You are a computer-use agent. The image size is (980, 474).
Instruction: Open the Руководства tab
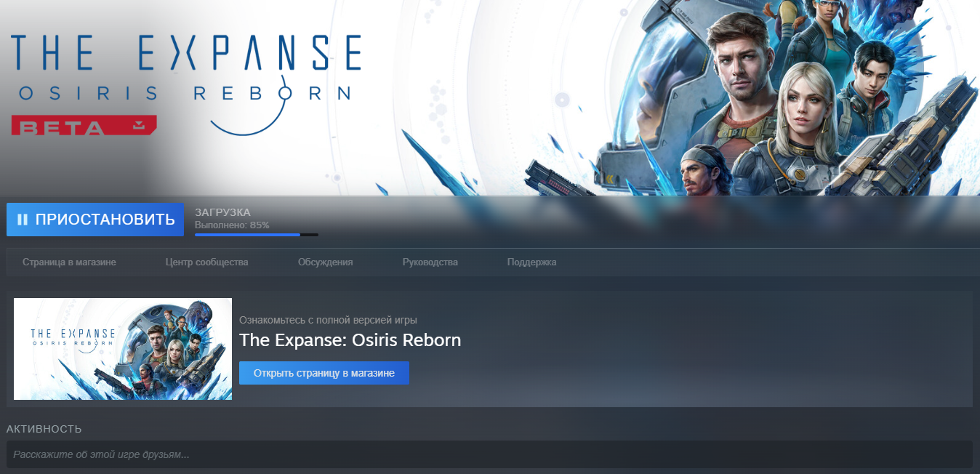[x=430, y=262]
